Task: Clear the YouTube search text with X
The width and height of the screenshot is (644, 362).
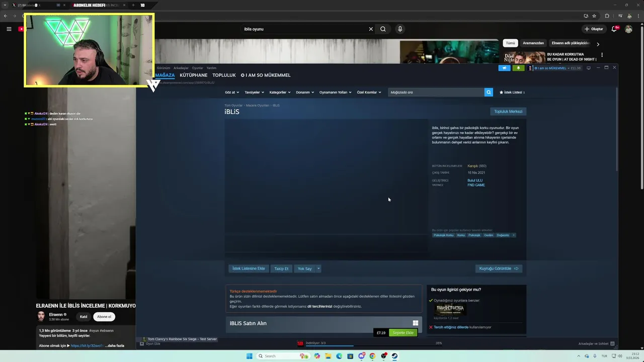Action: click(371, 29)
